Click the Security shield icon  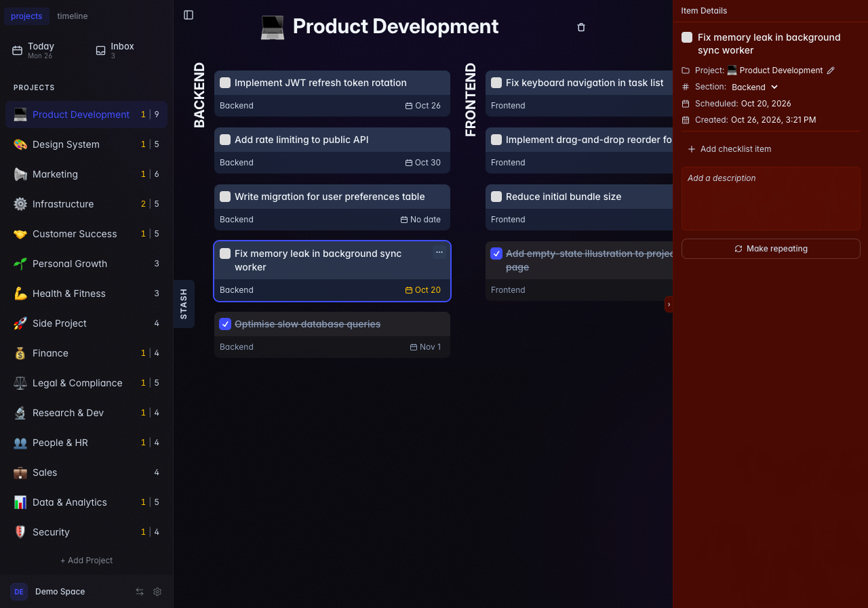click(x=20, y=532)
